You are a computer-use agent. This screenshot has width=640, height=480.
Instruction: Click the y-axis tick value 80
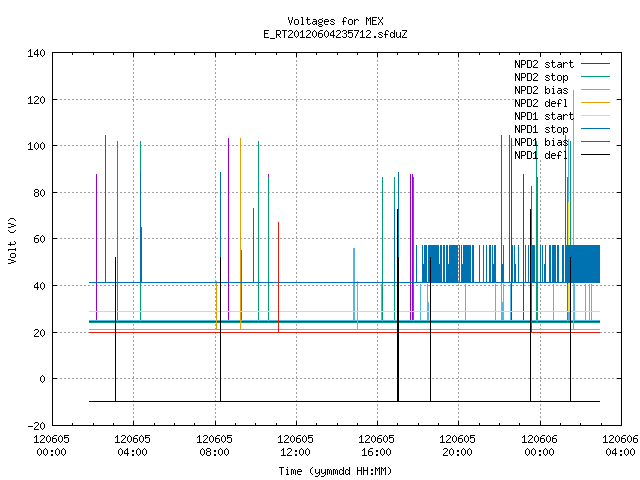(x=39, y=193)
